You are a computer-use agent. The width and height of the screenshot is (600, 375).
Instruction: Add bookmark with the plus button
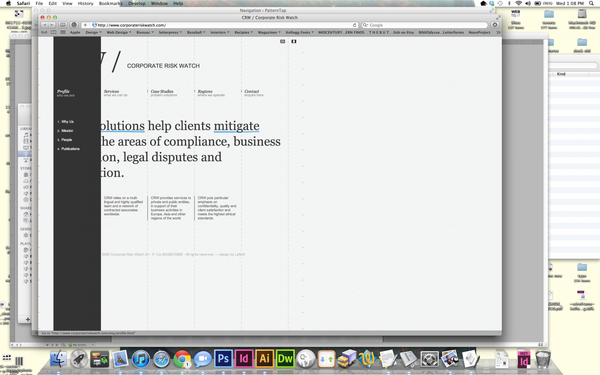click(x=85, y=25)
